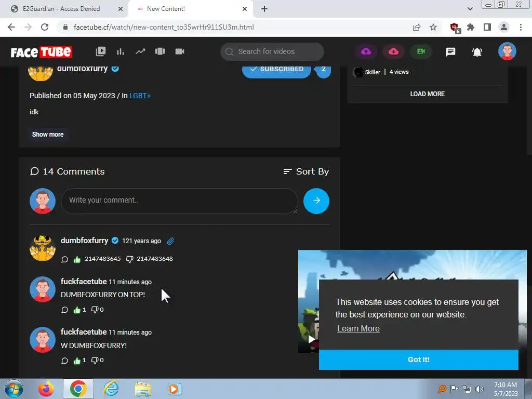Click the green go-live camera icon
Image resolution: width=532 pixels, height=399 pixels.
click(x=421, y=51)
